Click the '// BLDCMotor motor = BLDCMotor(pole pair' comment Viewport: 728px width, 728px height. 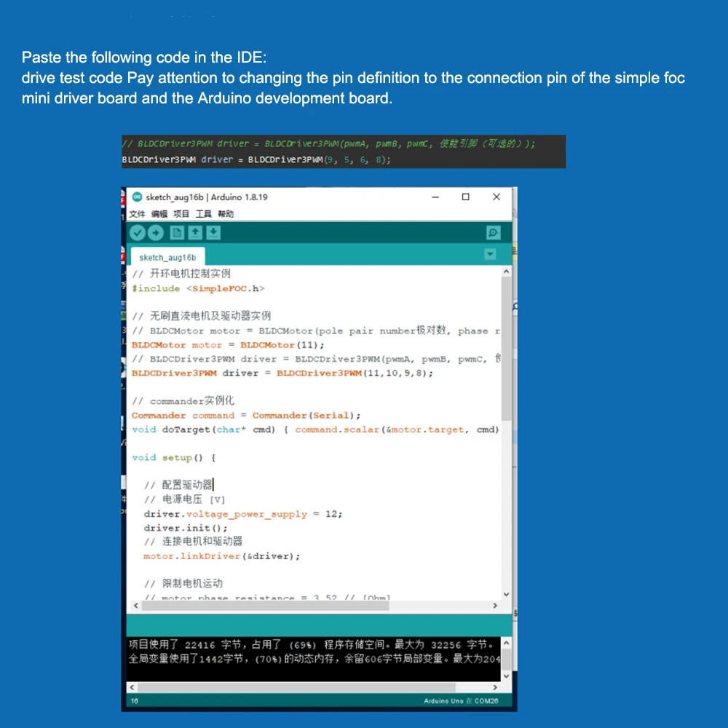click(x=316, y=331)
